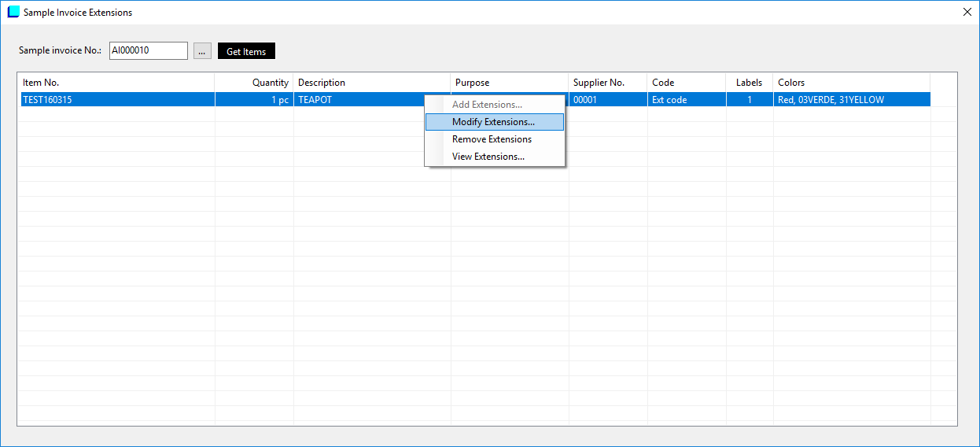Select Remove Extensions in context menu

pos(494,139)
